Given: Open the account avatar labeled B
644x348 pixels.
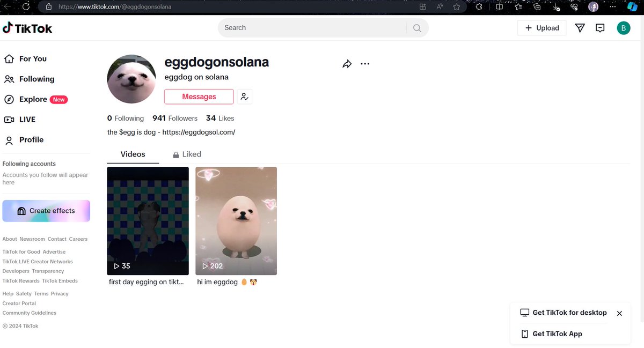Looking at the screenshot, I should (x=624, y=28).
